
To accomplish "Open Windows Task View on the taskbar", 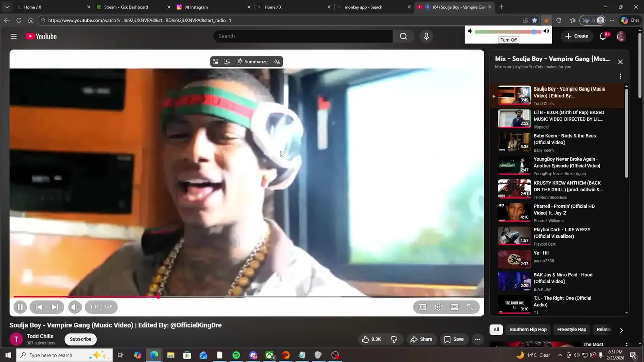I will (x=121, y=355).
